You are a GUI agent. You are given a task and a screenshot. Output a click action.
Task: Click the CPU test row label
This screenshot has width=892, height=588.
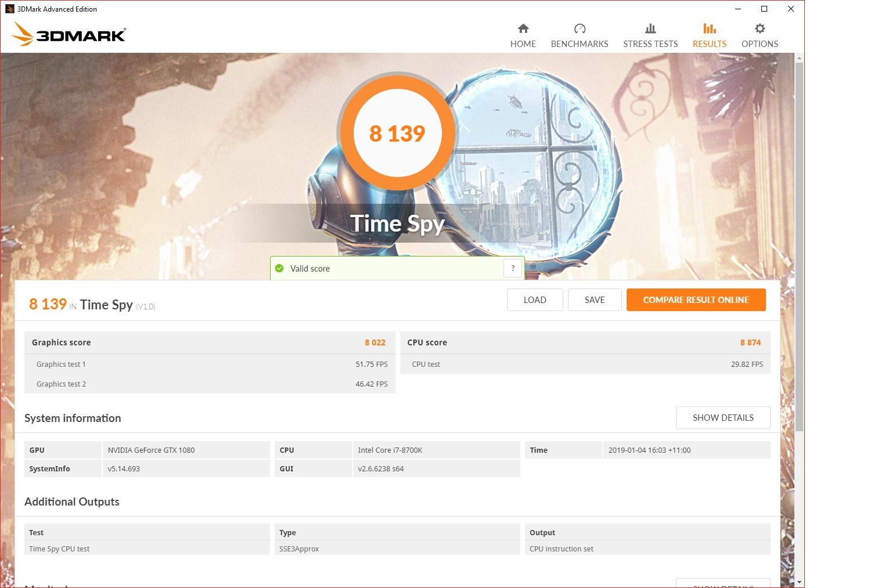(x=426, y=365)
